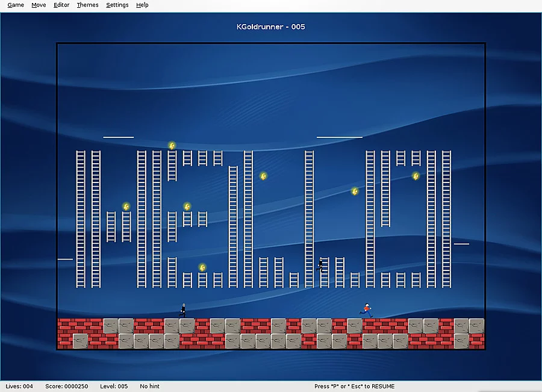Click the 'Score: 0000250' status text

[x=67, y=386]
